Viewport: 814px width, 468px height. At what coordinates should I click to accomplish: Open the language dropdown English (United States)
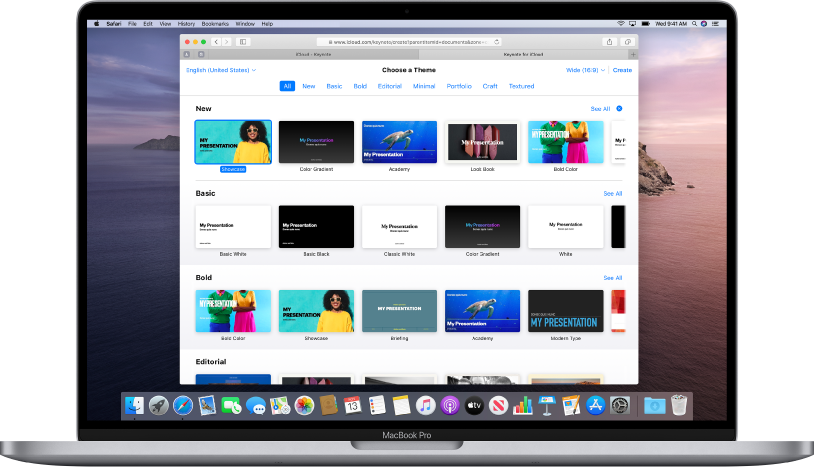tap(221, 70)
